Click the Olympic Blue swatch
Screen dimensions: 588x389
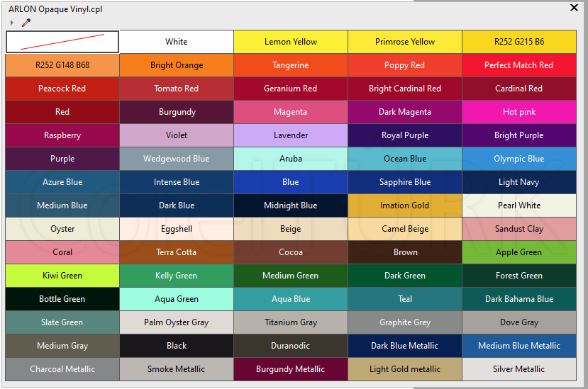(519, 159)
